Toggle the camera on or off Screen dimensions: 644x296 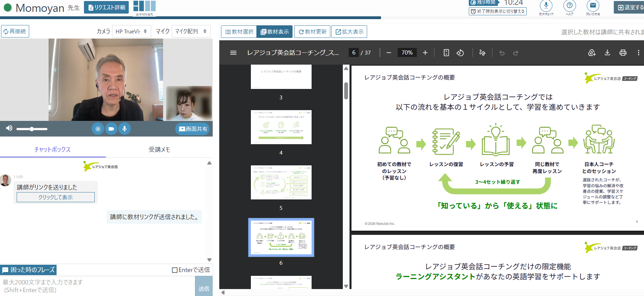[x=111, y=129]
